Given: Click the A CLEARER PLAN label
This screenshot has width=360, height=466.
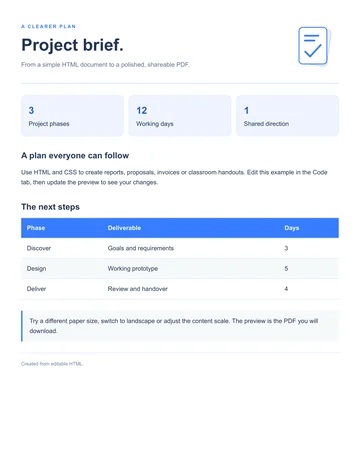Looking at the screenshot, I should coord(49,26).
